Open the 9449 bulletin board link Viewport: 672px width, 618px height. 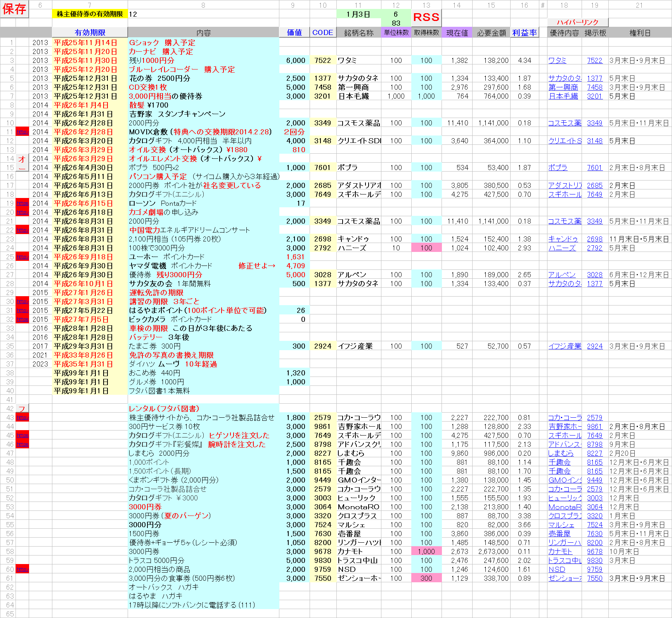tap(595, 480)
